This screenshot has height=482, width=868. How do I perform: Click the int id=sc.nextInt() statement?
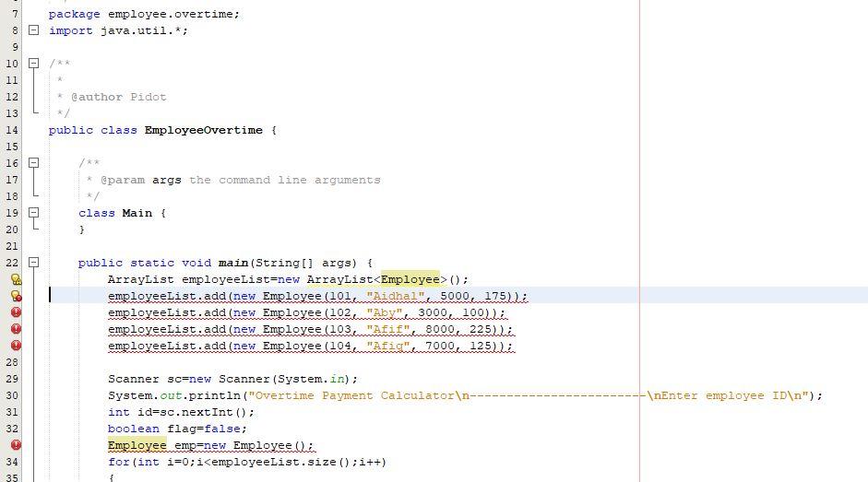tap(181, 412)
